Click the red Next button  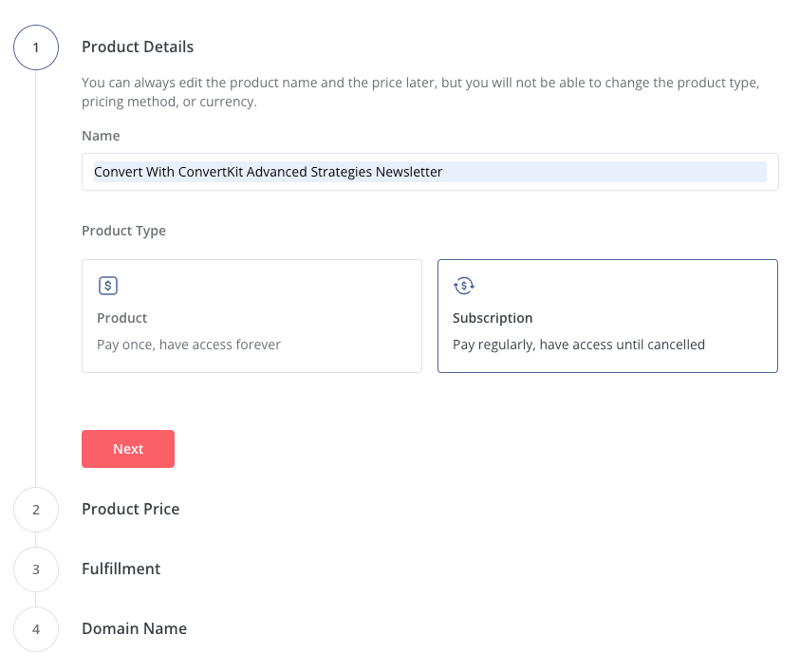(x=128, y=449)
